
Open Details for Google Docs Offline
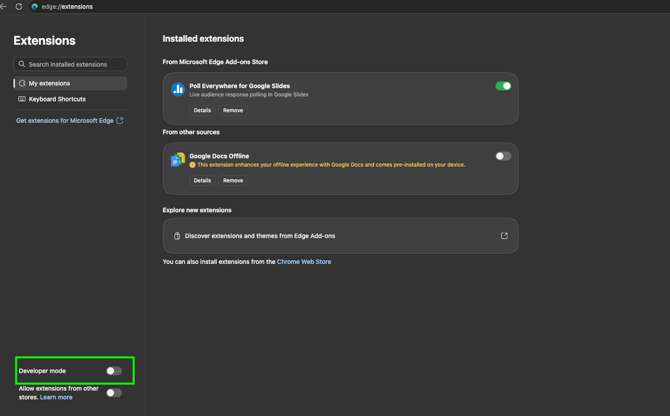202,180
